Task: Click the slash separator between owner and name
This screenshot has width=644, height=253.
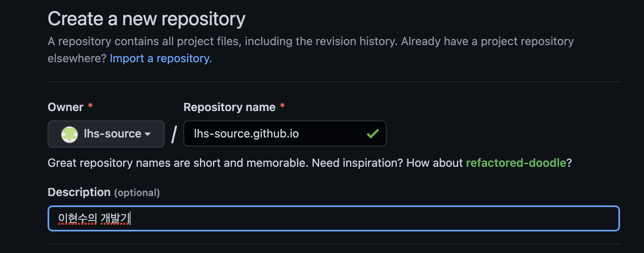Action: tap(174, 134)
